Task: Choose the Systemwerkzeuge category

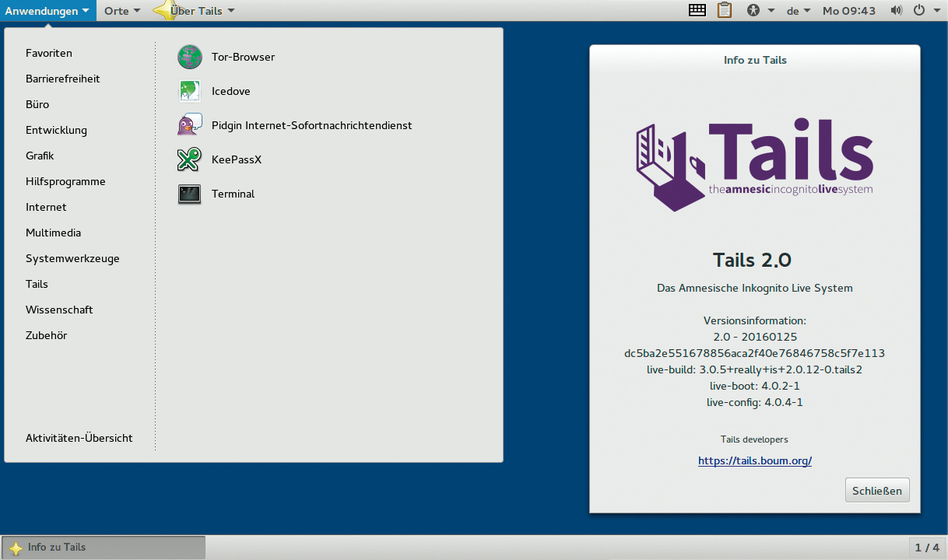Action: coord(72,258)
